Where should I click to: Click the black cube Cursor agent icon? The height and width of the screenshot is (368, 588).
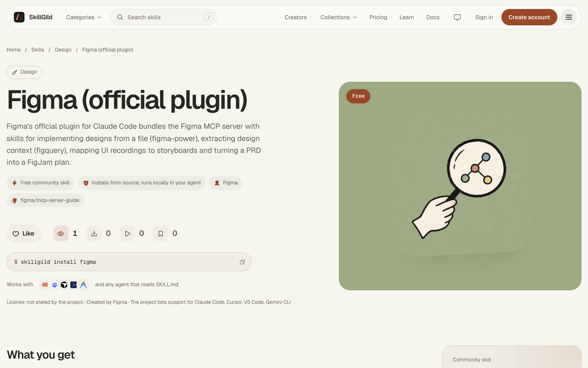(64, 285)
